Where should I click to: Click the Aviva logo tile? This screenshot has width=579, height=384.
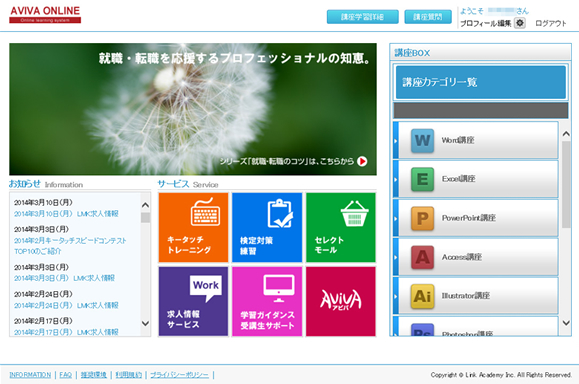[340, 301]
